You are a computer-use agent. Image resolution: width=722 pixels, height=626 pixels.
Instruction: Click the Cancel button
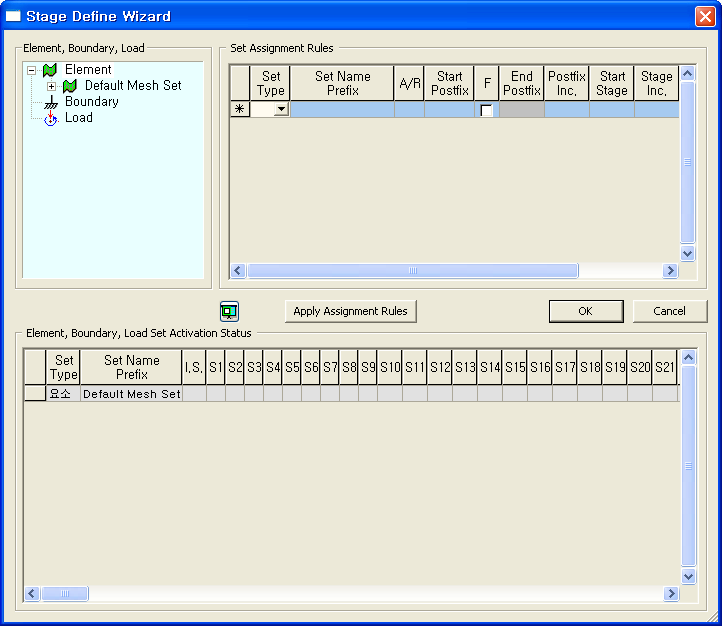(x=669, y=311)
